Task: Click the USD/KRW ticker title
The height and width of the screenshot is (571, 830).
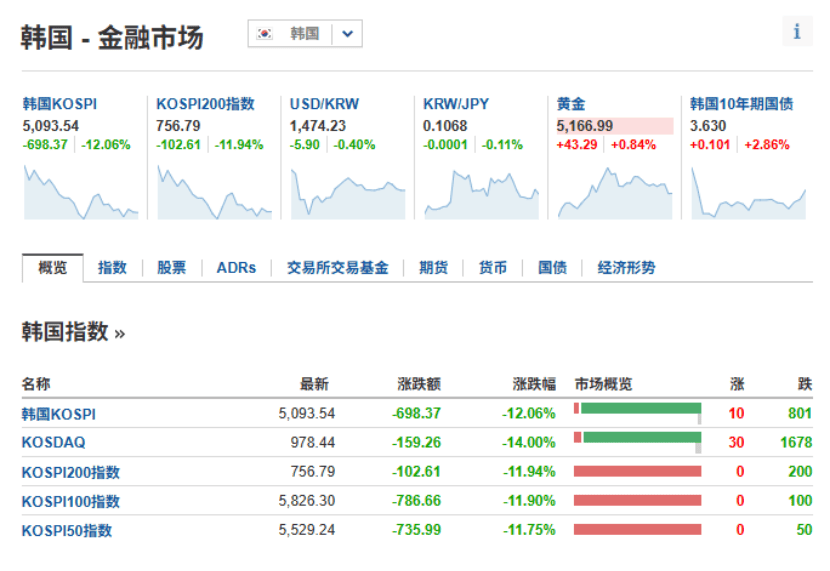Action: point(324,104)
